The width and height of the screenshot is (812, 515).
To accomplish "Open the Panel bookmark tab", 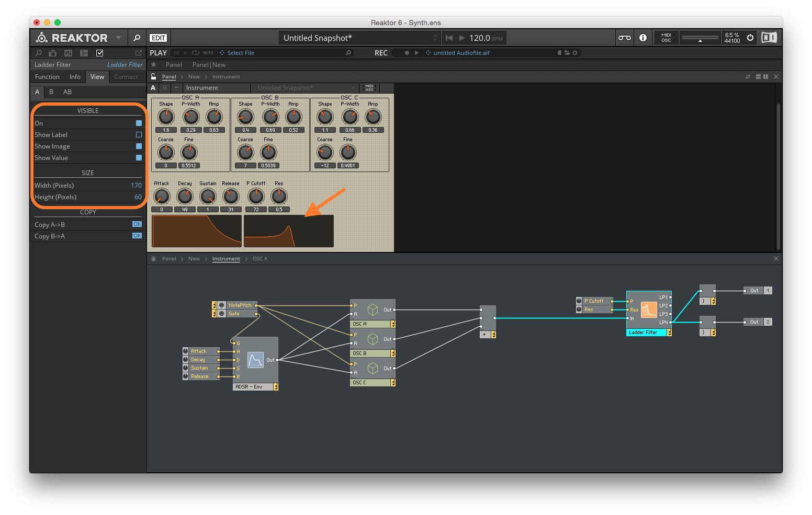I will pyautogui.click(x=174, y=65).
